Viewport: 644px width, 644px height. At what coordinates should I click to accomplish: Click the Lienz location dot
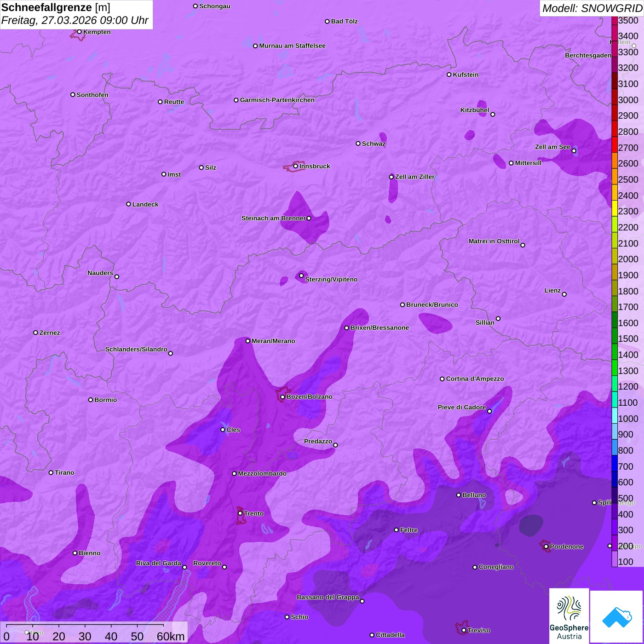click(x=564, y=294)
